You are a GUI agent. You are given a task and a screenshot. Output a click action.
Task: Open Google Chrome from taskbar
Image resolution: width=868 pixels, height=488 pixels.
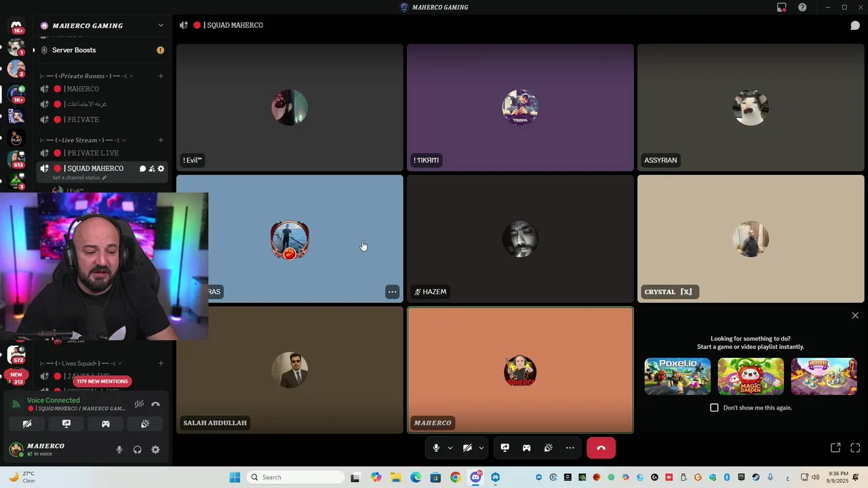[x=455, y=477]
